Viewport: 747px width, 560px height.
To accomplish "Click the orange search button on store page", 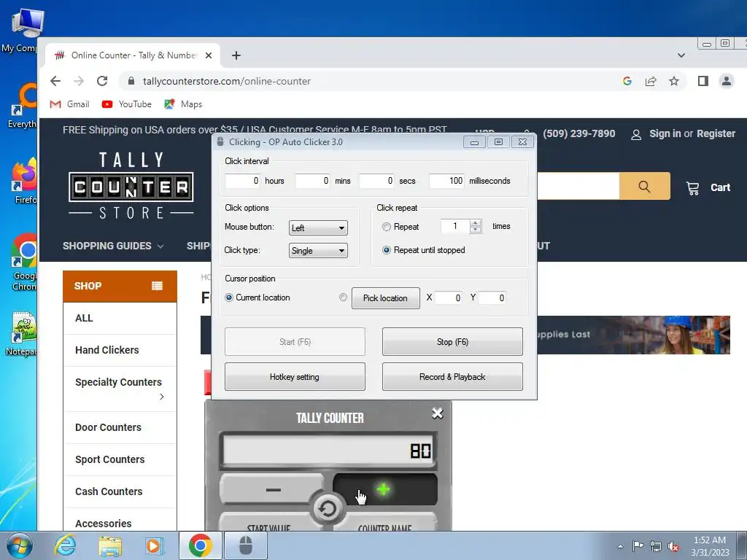I will point(644,186).
